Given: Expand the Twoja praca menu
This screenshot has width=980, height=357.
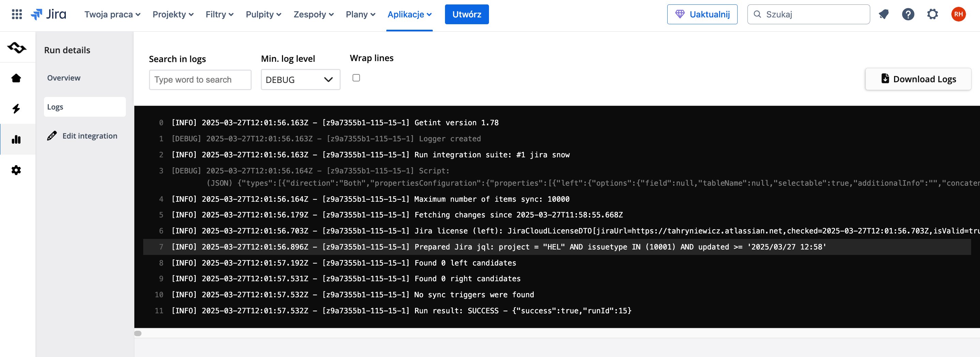Looking at the screenshot, I should [x=112, y=14].
